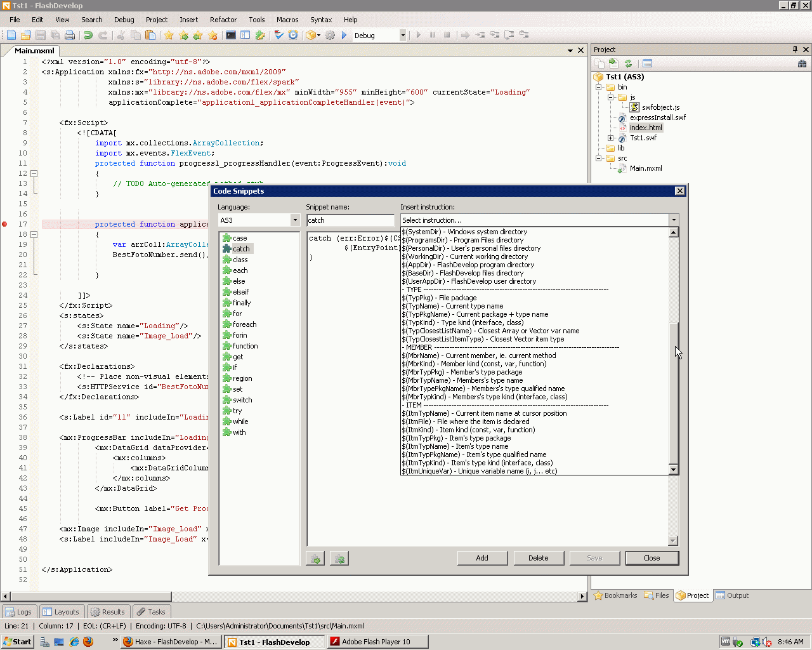Image resolution: width=812 pixels, height=650 pixels.
Task: Click the Print toolbar icon
Action: [70, 36]
